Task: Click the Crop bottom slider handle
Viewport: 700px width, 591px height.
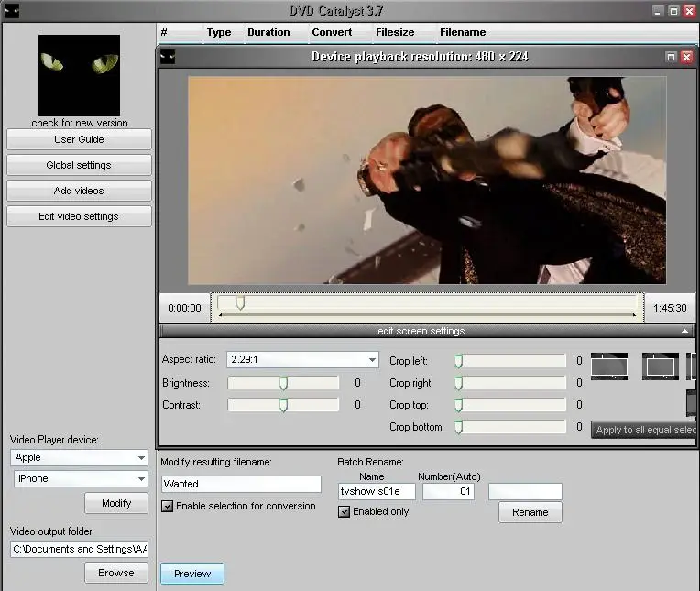Action: pos(458,427)
